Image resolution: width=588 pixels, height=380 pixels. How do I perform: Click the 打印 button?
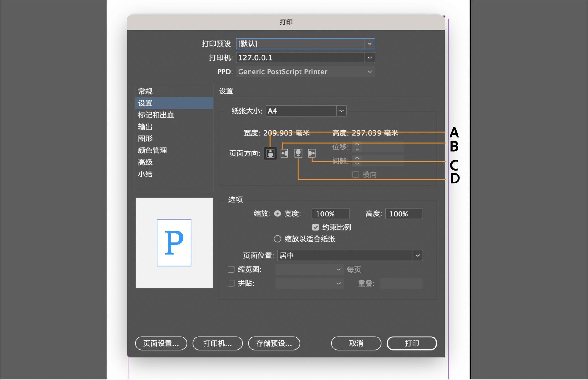(x=412, y=343)
